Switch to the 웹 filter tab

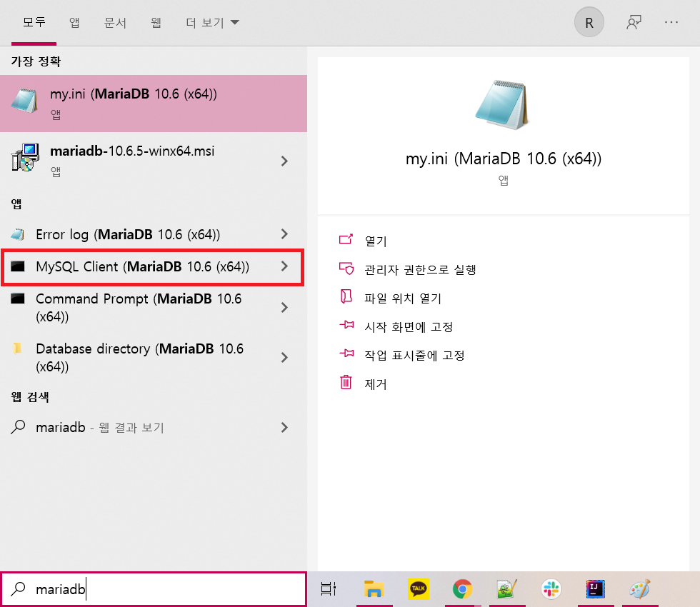156,22
